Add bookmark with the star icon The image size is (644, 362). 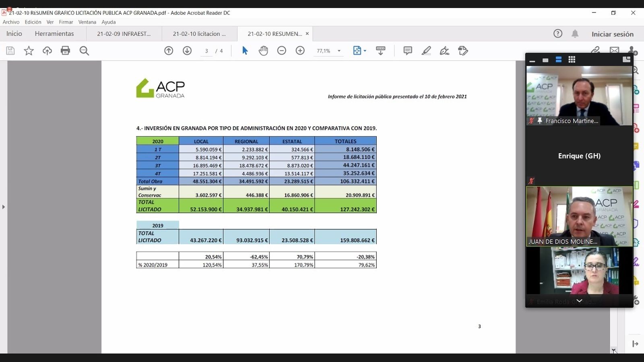pyautogui.click(x=29, y=51)
